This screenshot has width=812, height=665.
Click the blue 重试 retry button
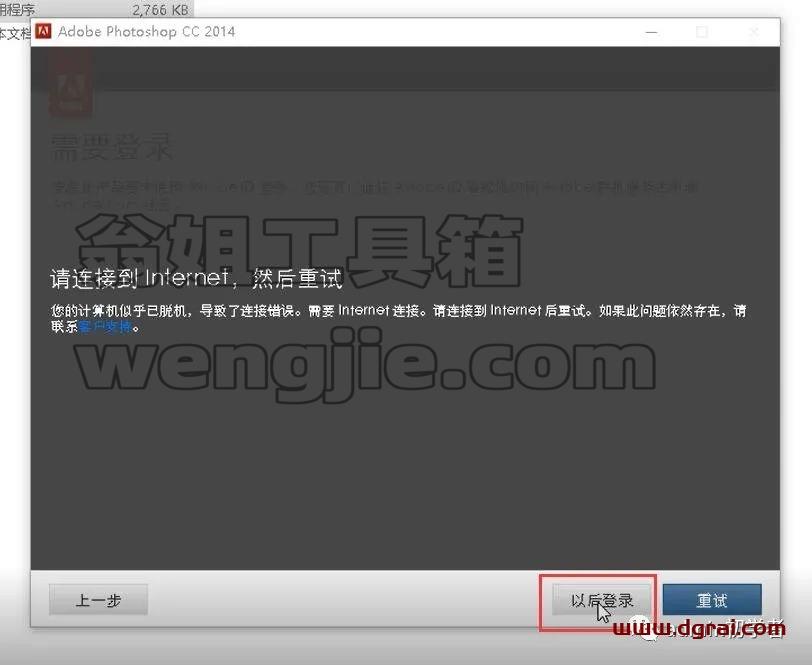pyautogui.click(x=712, y=600)
